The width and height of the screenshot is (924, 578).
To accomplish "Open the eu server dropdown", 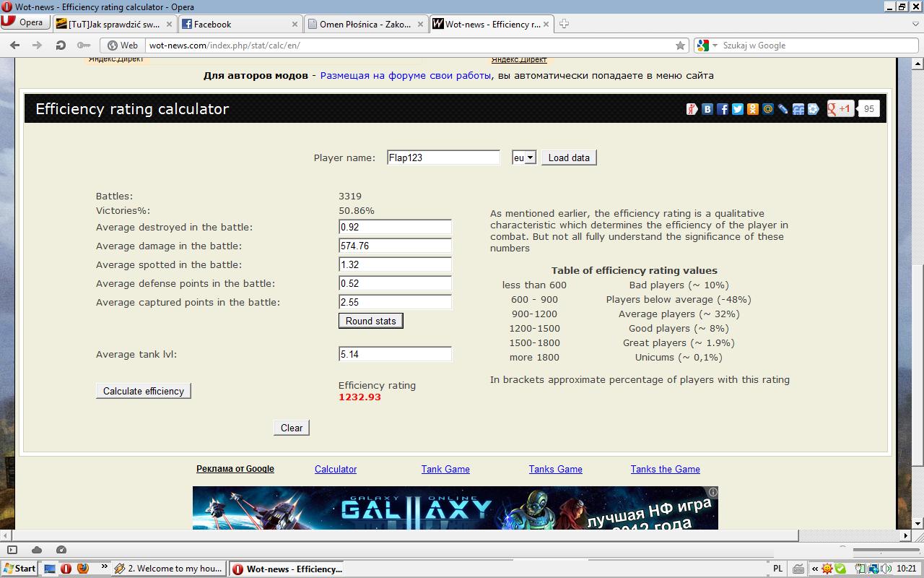I will (x=524, y=158).
